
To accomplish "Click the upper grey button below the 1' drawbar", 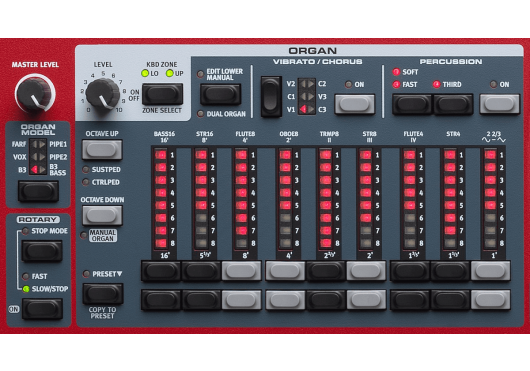I will (490, 271).
